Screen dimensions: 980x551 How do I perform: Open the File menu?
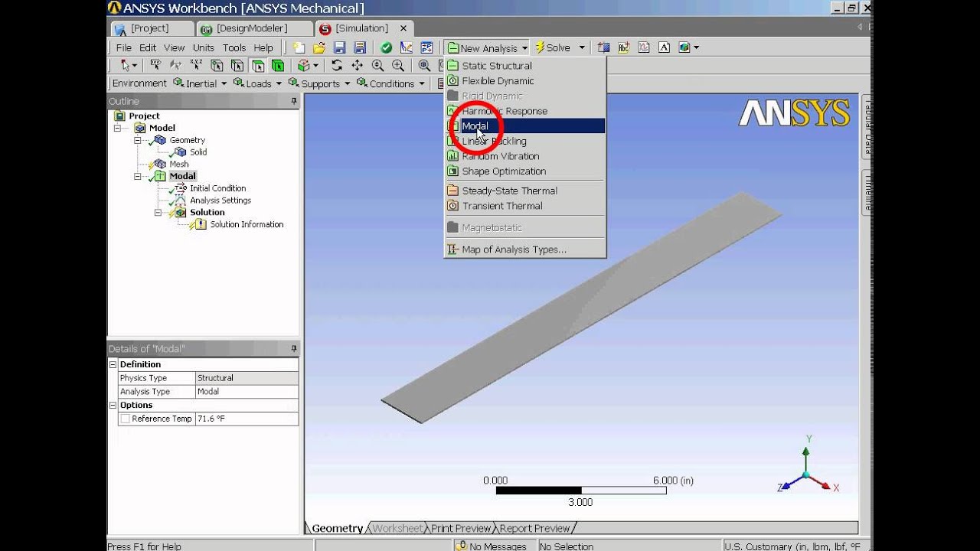point(123,47)
